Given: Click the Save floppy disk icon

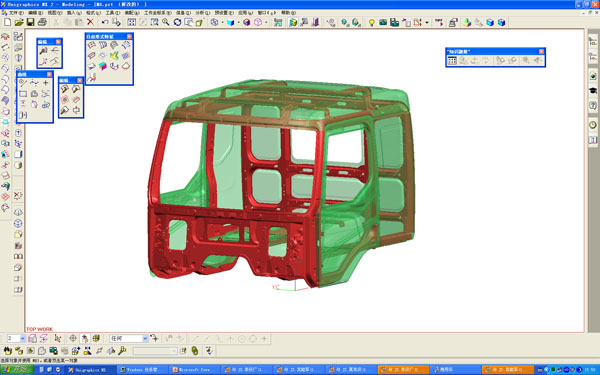Looking at the screenshot, I should coord(30,22).
